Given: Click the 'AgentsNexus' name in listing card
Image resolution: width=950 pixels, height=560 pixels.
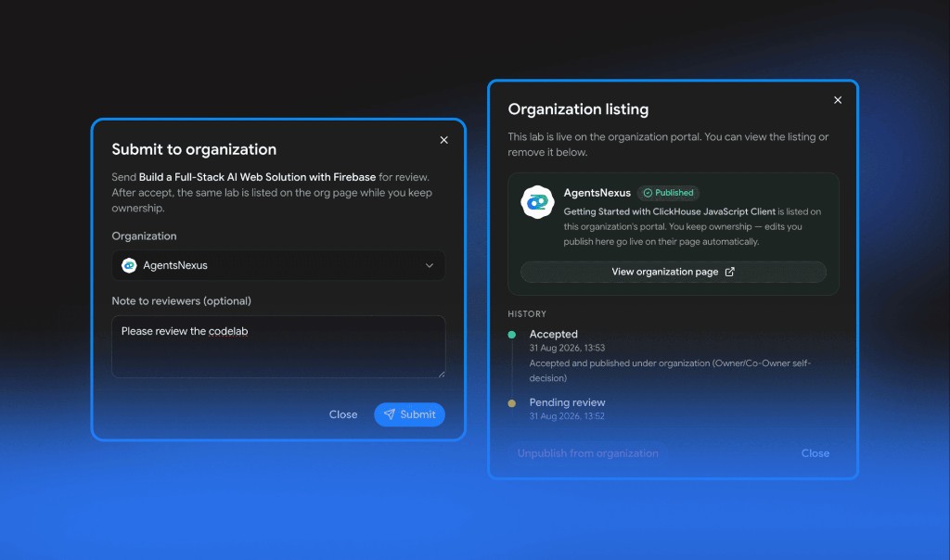Looking at the screenshot, I should tap(597, 193).
